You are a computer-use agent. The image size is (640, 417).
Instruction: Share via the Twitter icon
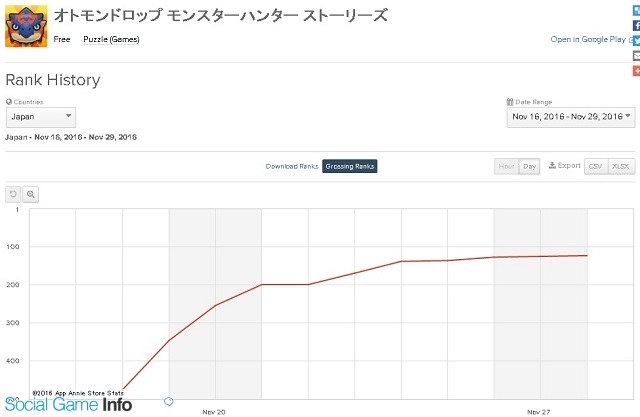coord(636,40)
